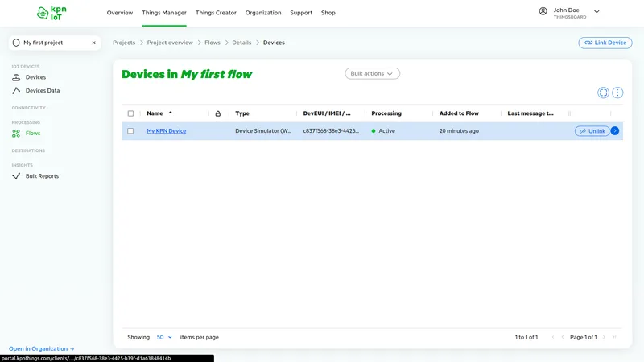Sort by Last message column
644x362 pixels.
[530, 113]
